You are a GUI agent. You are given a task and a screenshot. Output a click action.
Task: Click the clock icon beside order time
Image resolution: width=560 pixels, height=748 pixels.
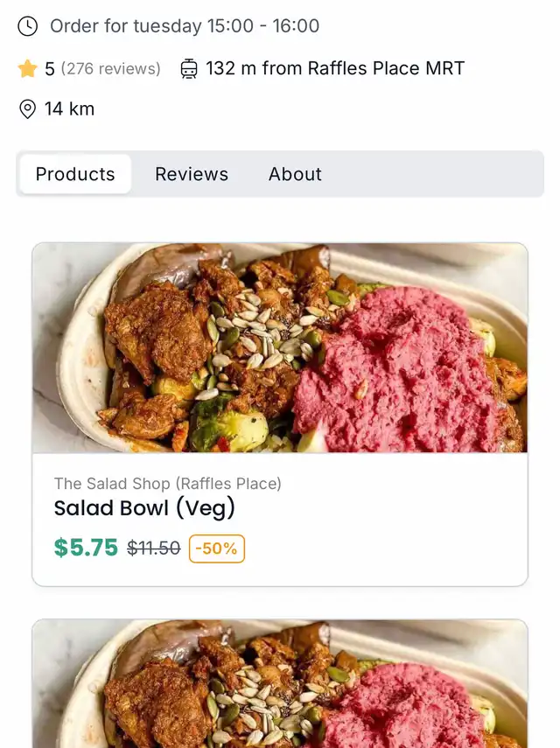click(x=28, y=26)
